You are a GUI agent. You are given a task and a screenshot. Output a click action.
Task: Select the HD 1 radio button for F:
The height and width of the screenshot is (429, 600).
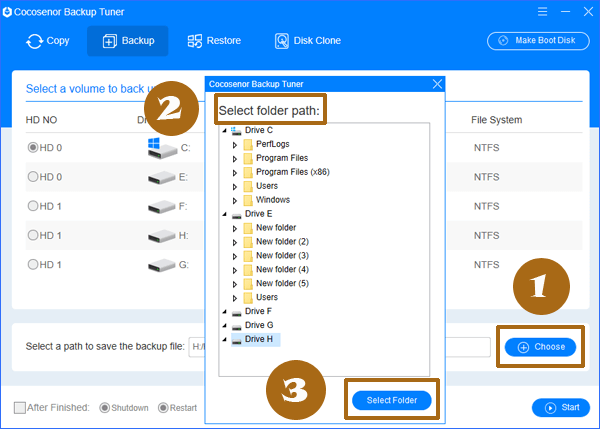point(33,206)
